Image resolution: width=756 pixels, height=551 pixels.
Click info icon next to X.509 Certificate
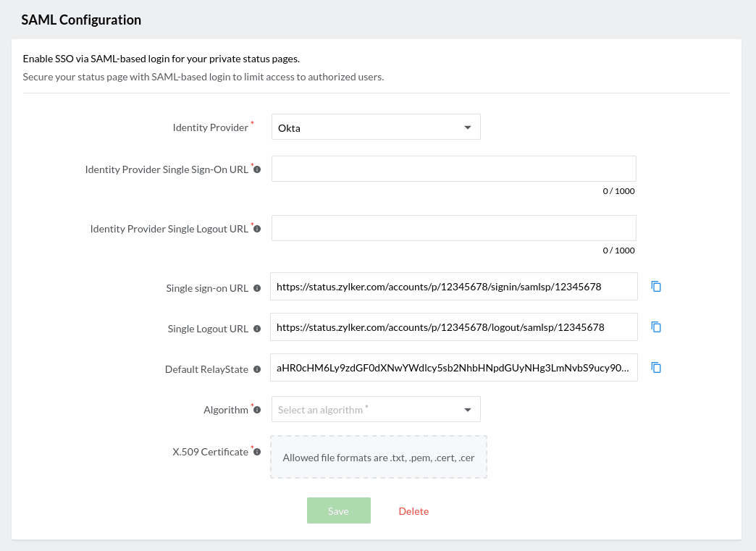257,452
